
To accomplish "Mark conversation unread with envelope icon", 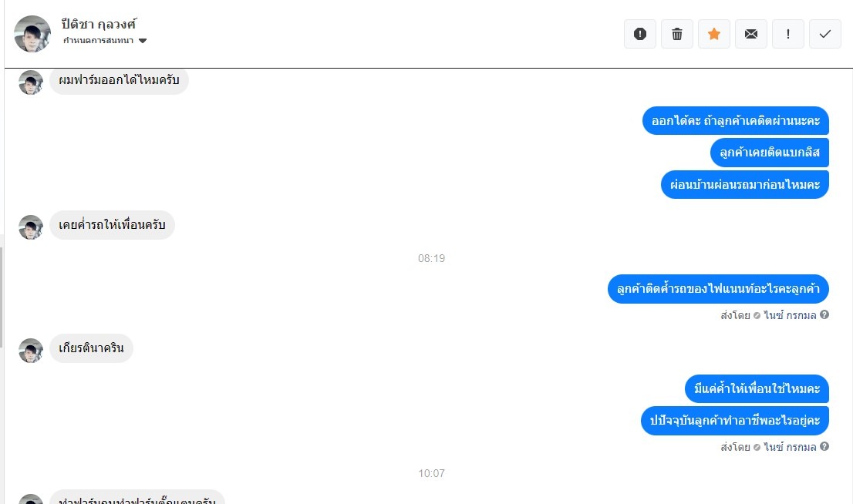I will (750, 34).
